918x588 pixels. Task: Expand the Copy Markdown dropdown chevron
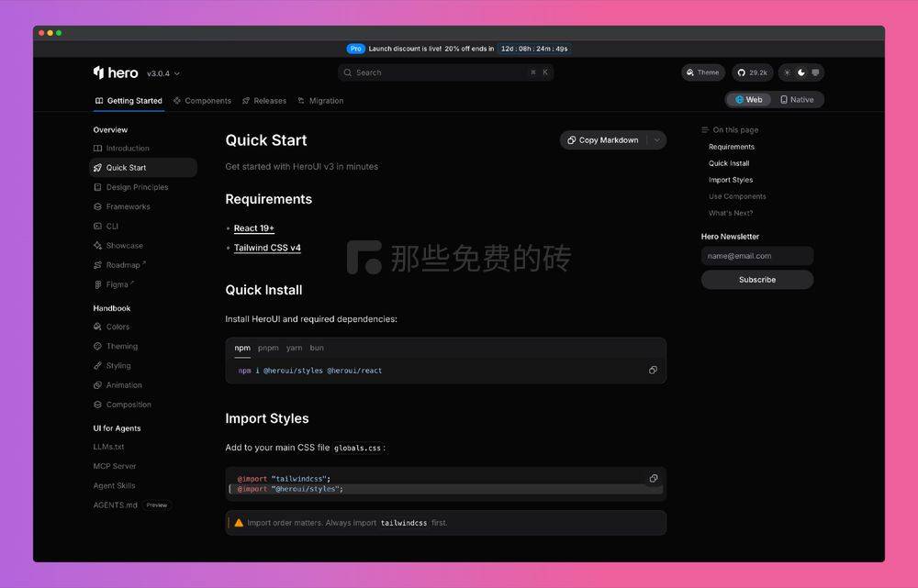coord(657,140)
